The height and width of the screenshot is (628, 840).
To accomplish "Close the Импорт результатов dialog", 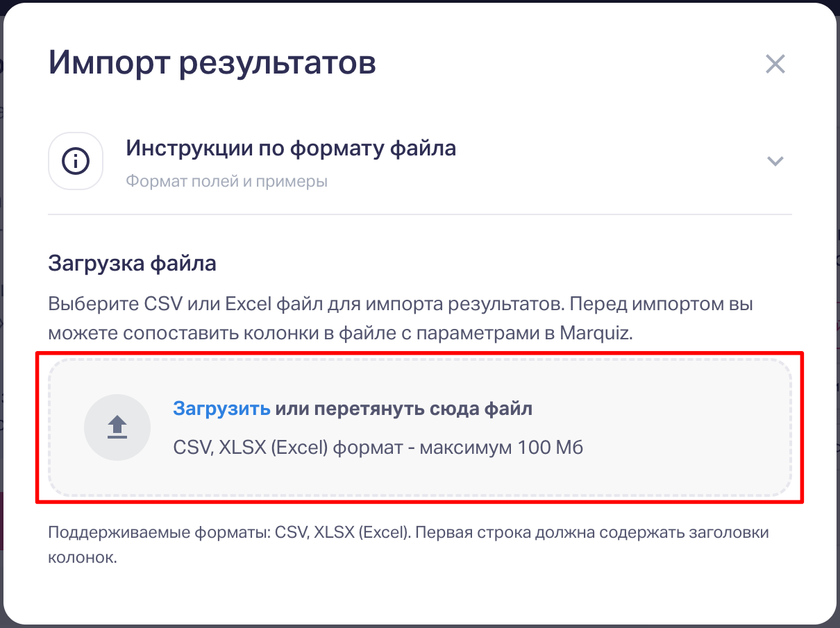I will pos(775,65).
